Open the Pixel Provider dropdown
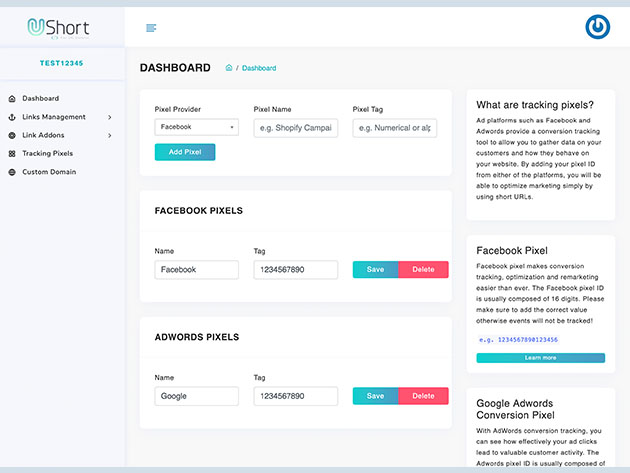This screenshot has width=630, height=473. tap(196, 127)
